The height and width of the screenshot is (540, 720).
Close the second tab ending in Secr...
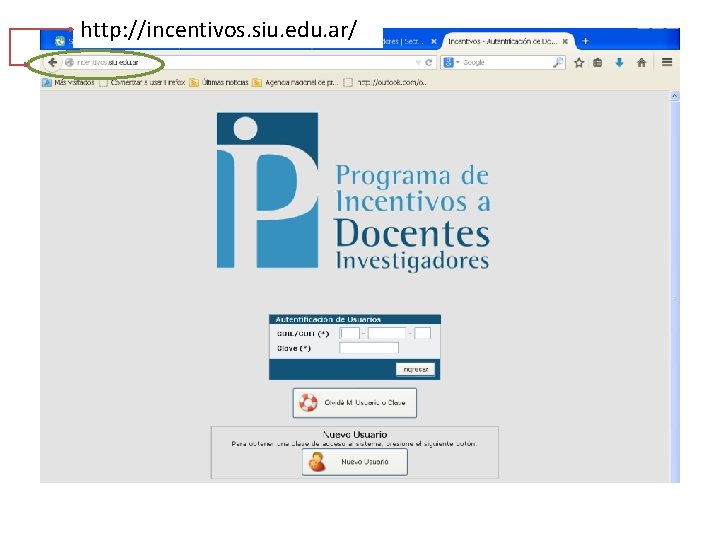pyautogui.click(x=433, y=41)
